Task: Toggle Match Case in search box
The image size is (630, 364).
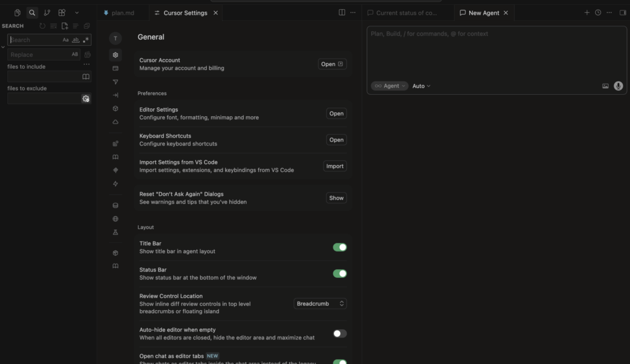Action: (x=65, y=40)
